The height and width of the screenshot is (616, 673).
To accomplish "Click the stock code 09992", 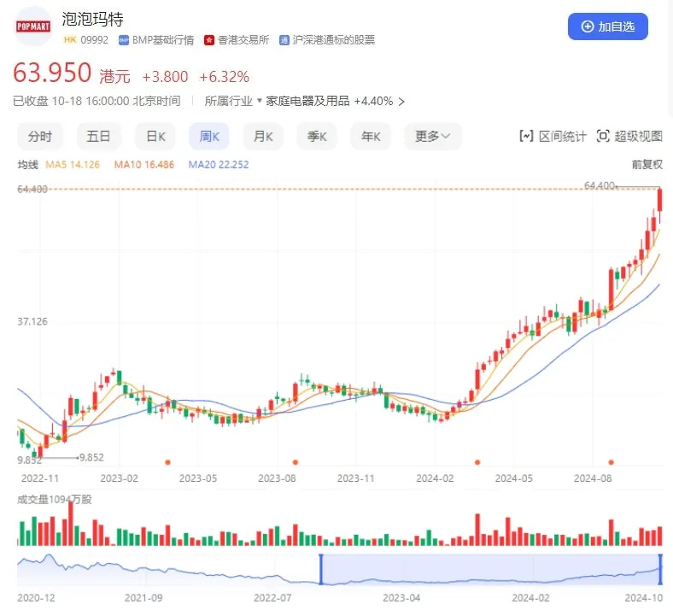I will [x=95, y=40].
